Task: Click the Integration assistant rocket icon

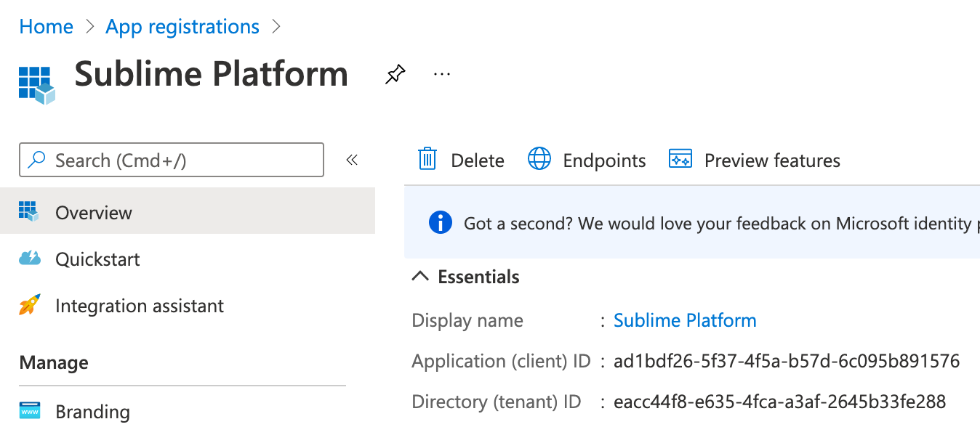Action: (x=30, y=305)
